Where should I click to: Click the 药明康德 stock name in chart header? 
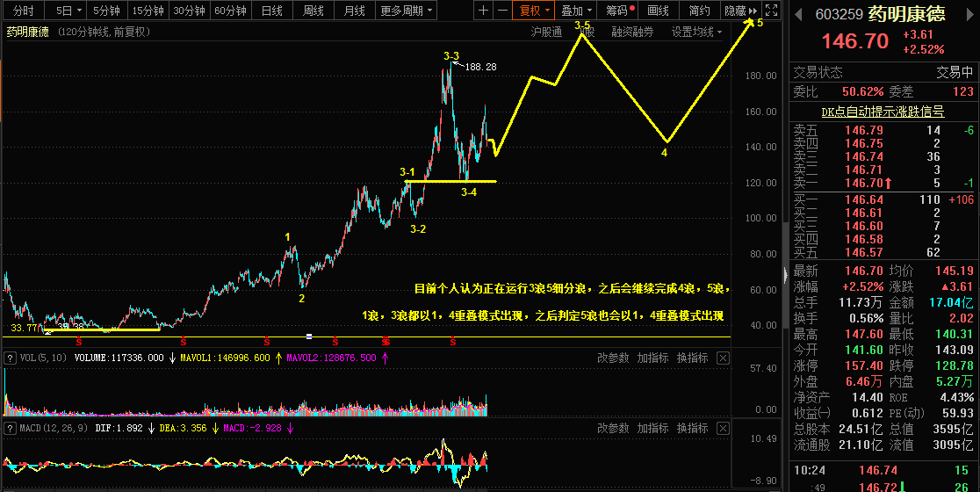tap(27, 32)
